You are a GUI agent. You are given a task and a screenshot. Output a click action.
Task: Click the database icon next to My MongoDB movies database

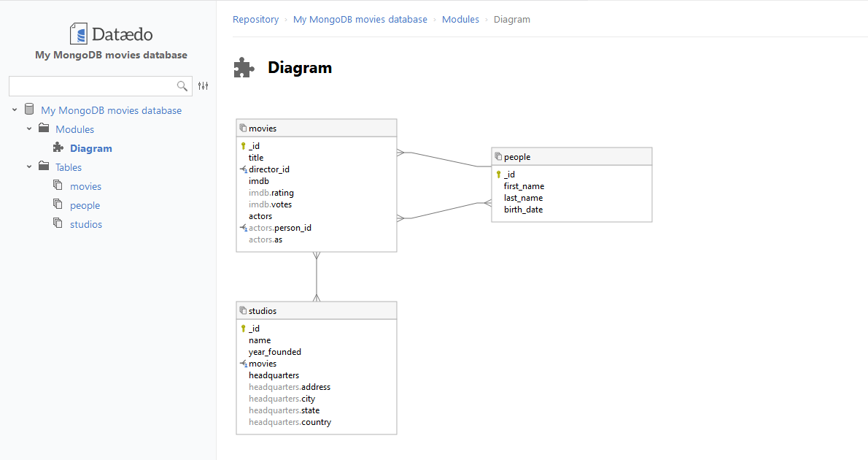[x=29, y=110]
